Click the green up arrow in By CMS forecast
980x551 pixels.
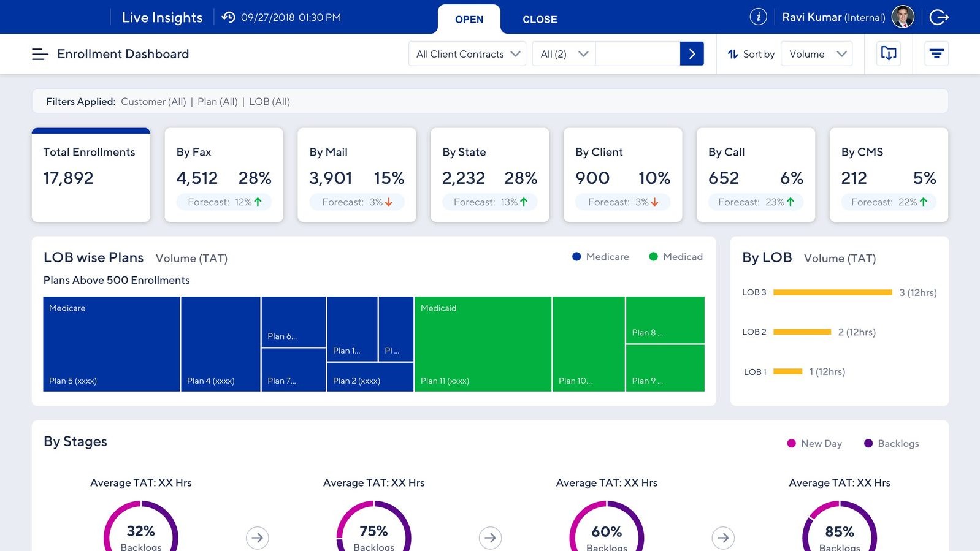[x=924, y=202]
